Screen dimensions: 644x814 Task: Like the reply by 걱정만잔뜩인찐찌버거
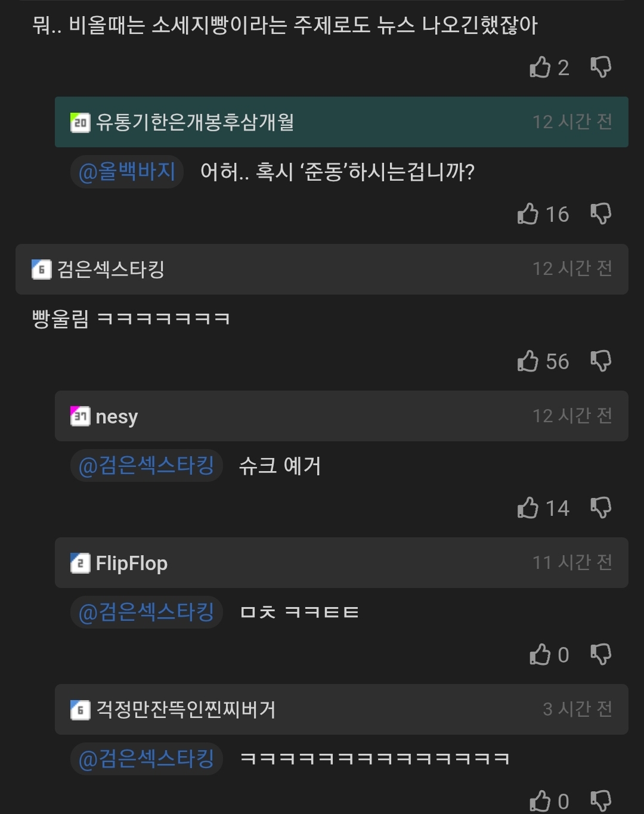pos(540,801)
